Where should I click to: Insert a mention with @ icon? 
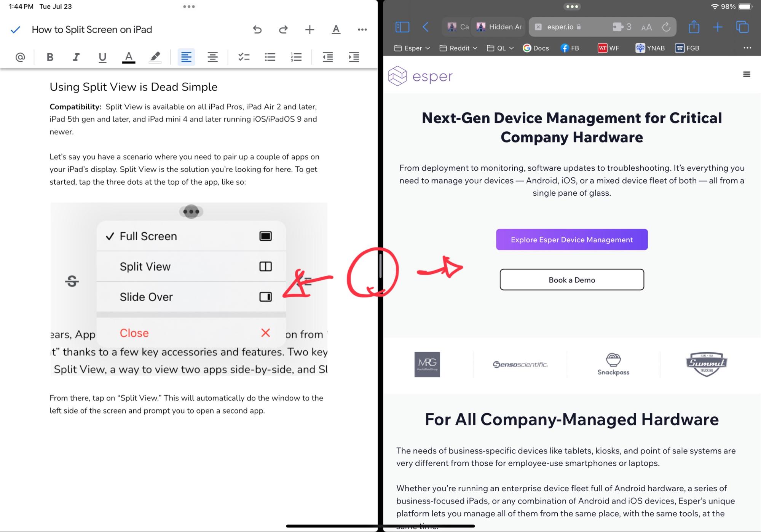(x=20, y=57)
